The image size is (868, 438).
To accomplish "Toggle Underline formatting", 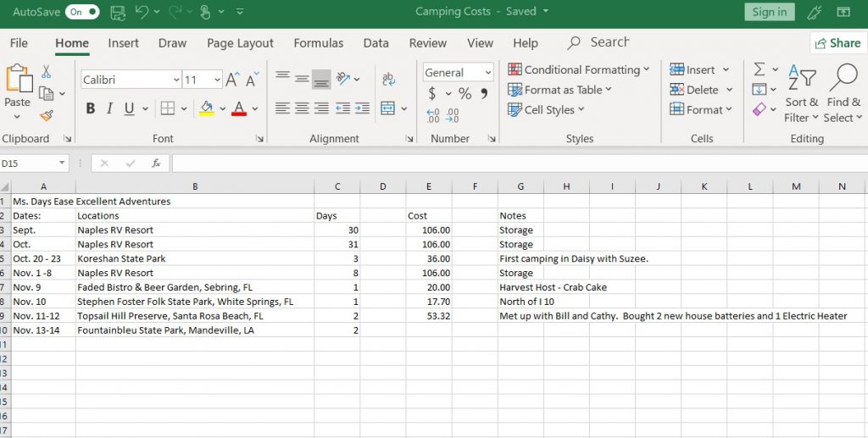I will [129, 108].
